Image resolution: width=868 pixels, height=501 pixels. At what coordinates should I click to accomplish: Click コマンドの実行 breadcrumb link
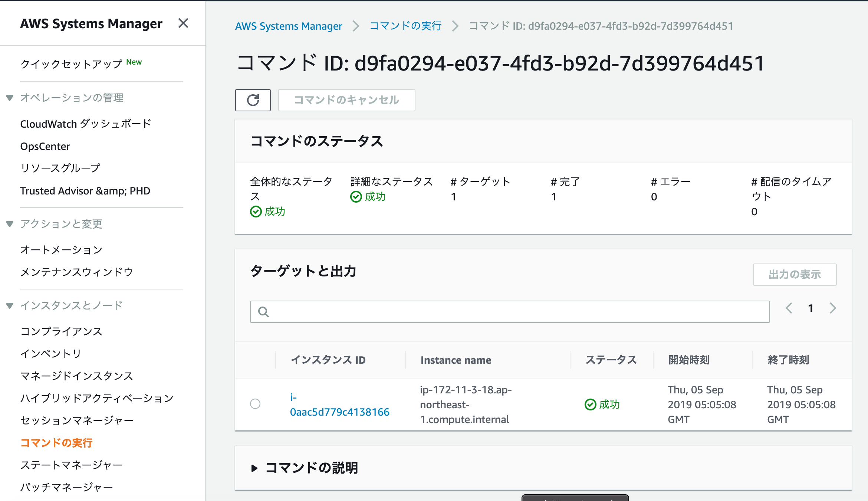coord(405,26)
